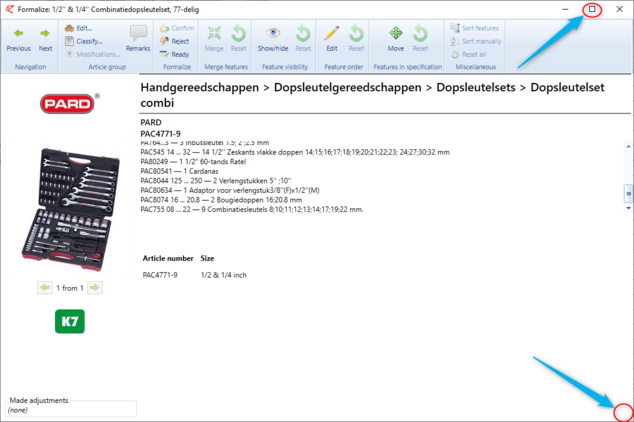Show previous product image
The height and width of the screenshot is (422, 634).
44,288
